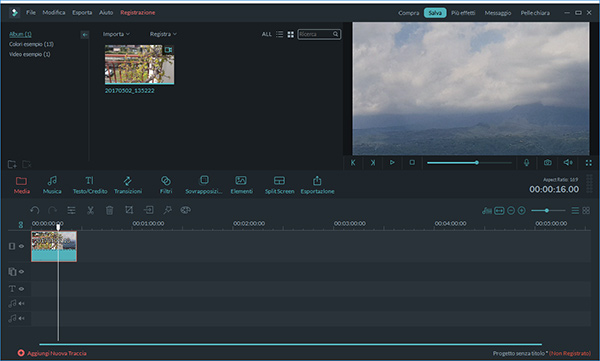Open the Transizioni tab
Image resolution: width=600 pixels, height=361 pixels.
coord(128,185)
